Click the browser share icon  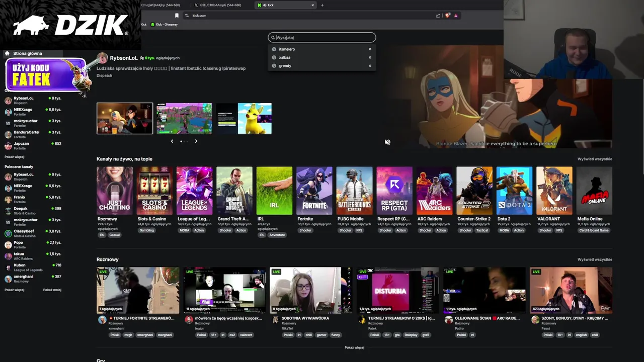click(438, 16)
